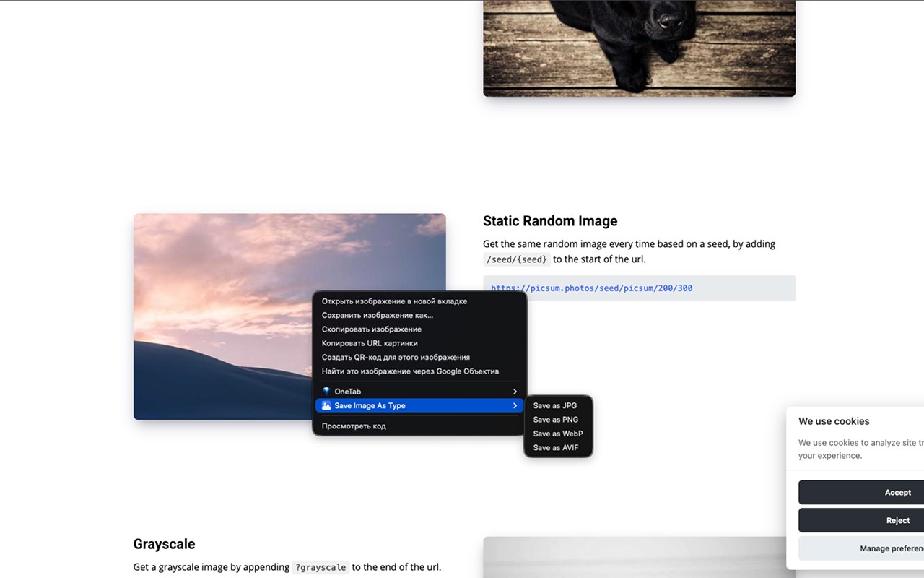Open Manage preferences for cookies
The image size is (924, 578).
(861, 548)
